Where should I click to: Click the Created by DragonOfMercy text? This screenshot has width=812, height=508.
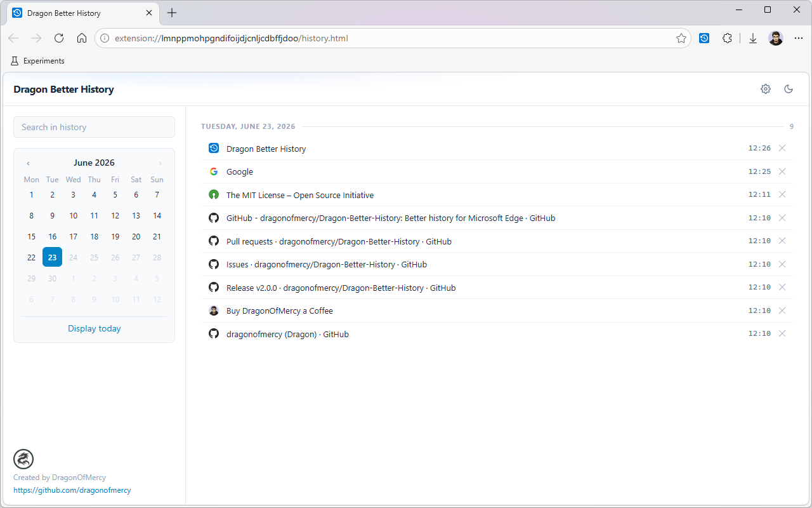point(60,478)
